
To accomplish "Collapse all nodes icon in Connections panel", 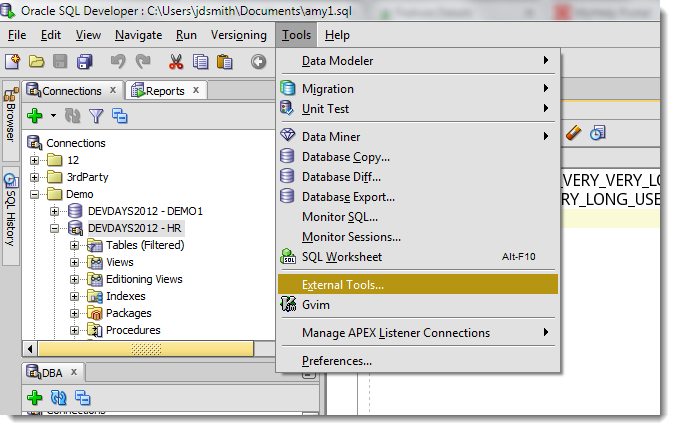I will pos(120,116).
